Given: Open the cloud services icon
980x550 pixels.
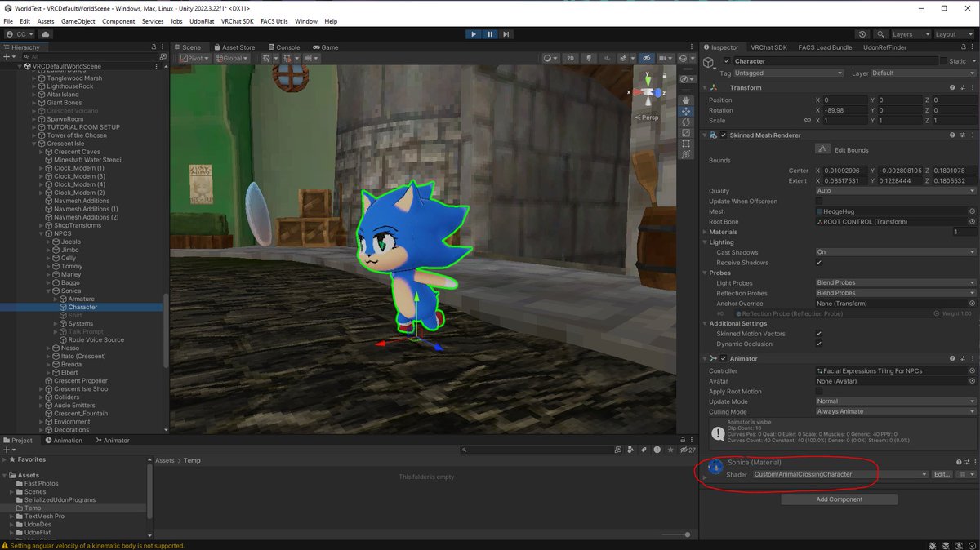Looking at the screenshot, I should point(45,34).
